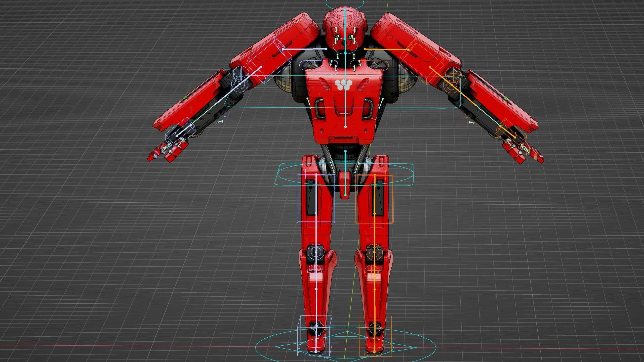This screenshot has width=644, height=362.
Task: Select the orange shoulder bone beside the head
Action: 386,50
